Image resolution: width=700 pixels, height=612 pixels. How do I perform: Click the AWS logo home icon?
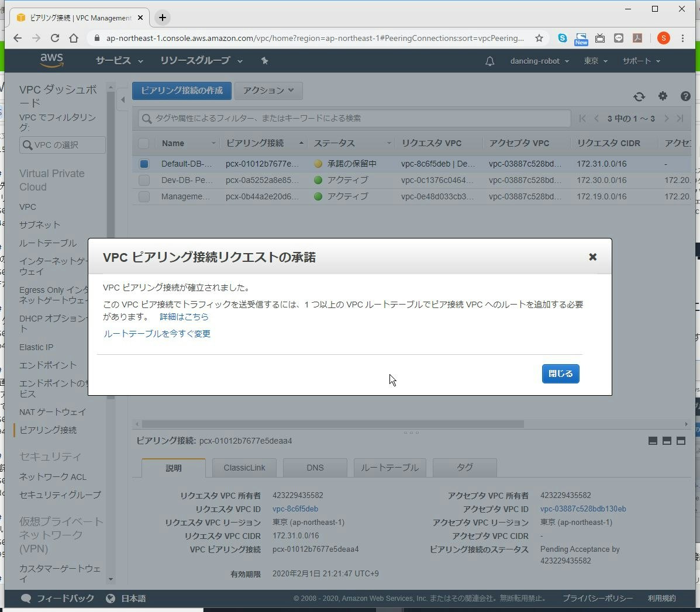click(52, 60)
